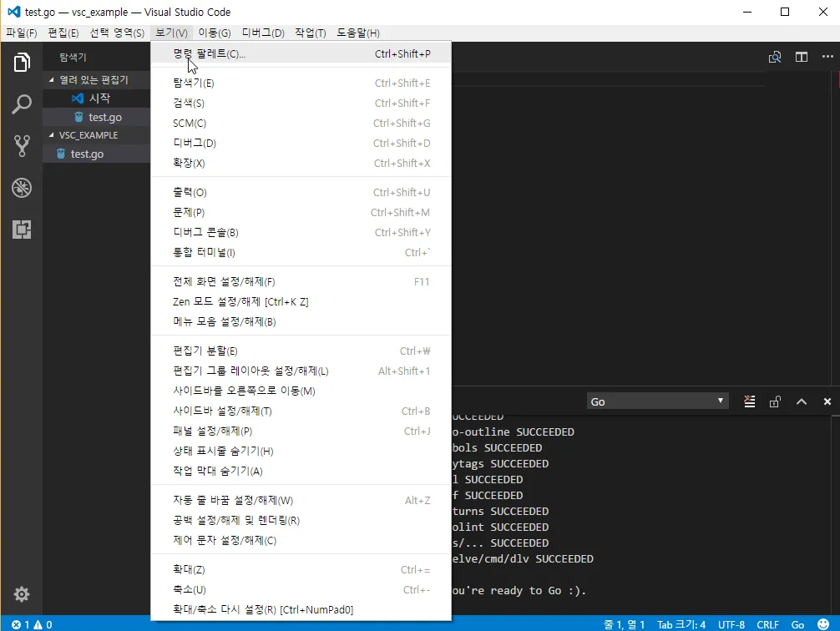Select 확장(X) from the view menu
Image resolution: width=840 pixels, height=631 pixels.
tap(301, 163)
